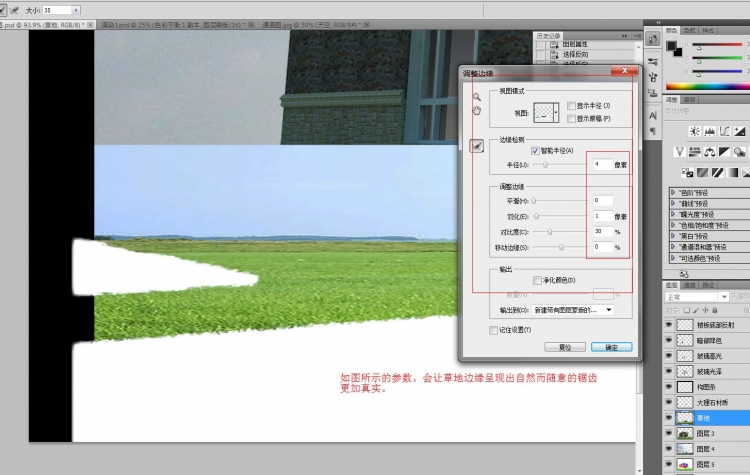The image size is (750, 475).
Task: Enable the Show Radius (J) checkbox
Action: point(571,106)
